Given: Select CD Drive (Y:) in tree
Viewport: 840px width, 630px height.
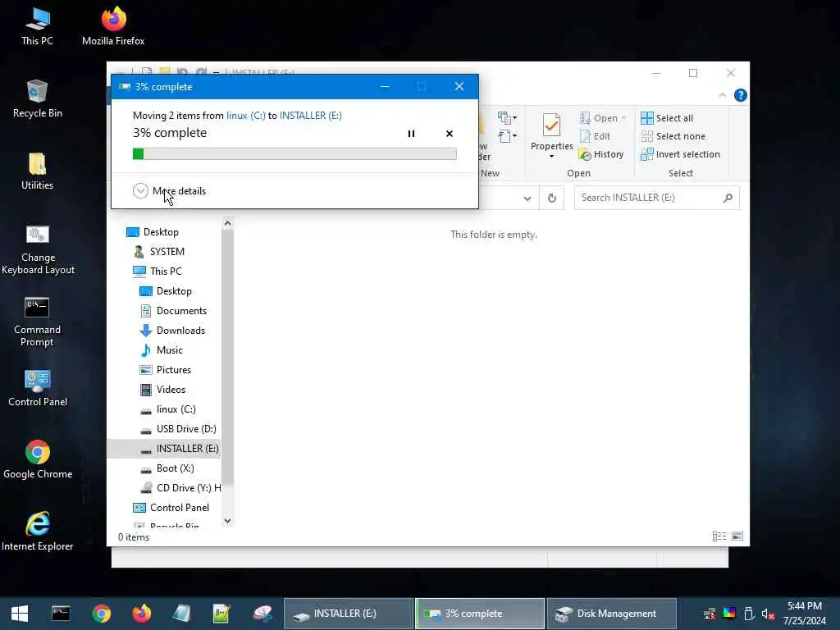Looking at the screenshot, I should coord(180,488).
